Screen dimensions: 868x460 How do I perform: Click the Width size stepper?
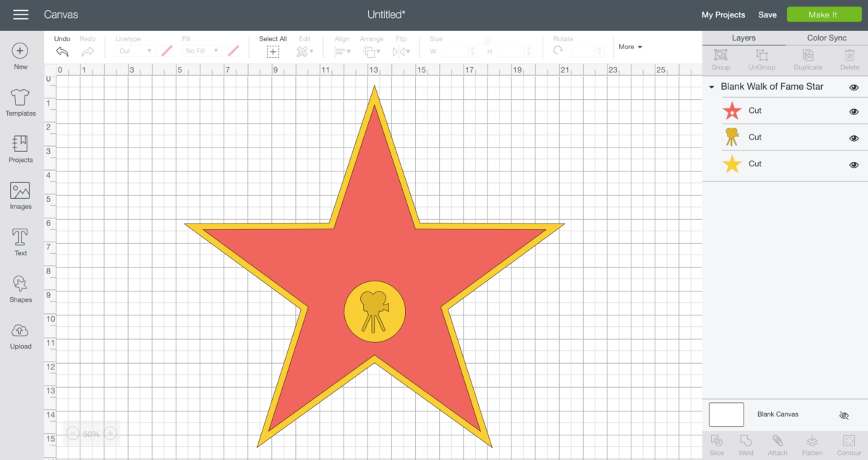(x=472, y=51)
